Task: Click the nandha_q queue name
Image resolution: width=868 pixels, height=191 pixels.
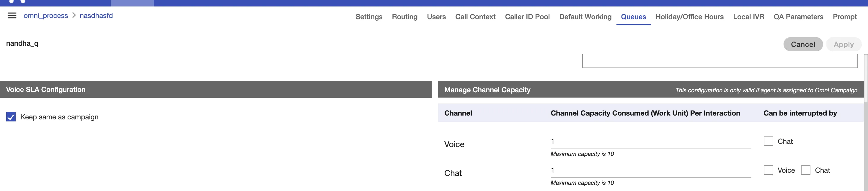Action: tap(22, 43)
